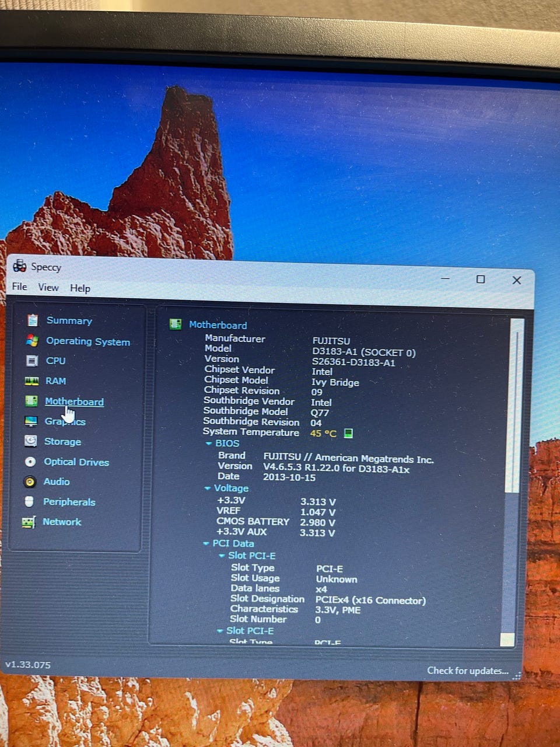Open the Summary section

click(x=69, y=320)
